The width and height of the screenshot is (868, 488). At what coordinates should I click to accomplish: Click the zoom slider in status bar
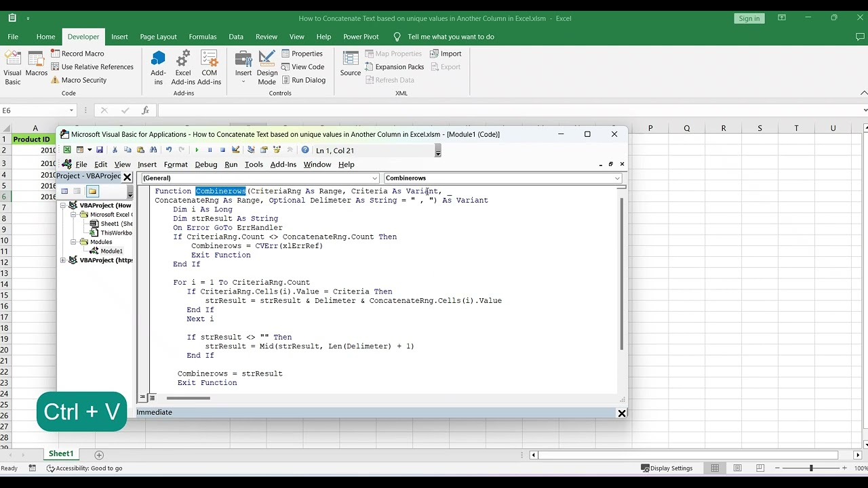(811, 468)
